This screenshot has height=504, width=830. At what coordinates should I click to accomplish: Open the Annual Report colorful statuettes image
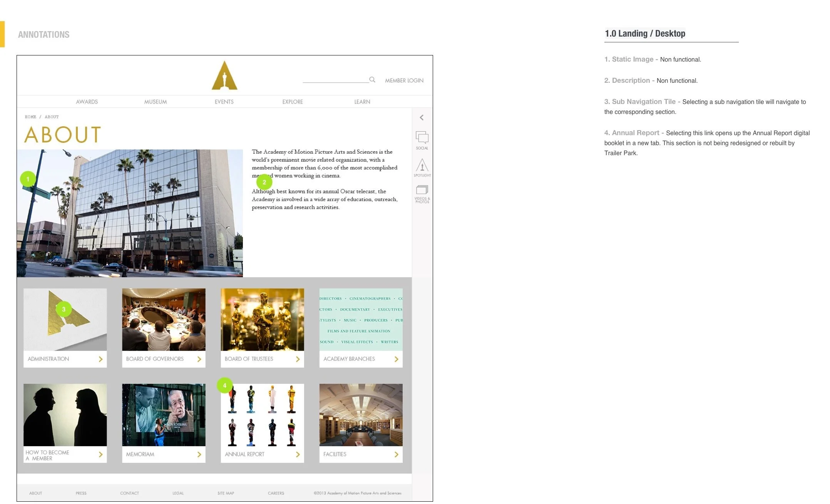[x=262, y=415]
